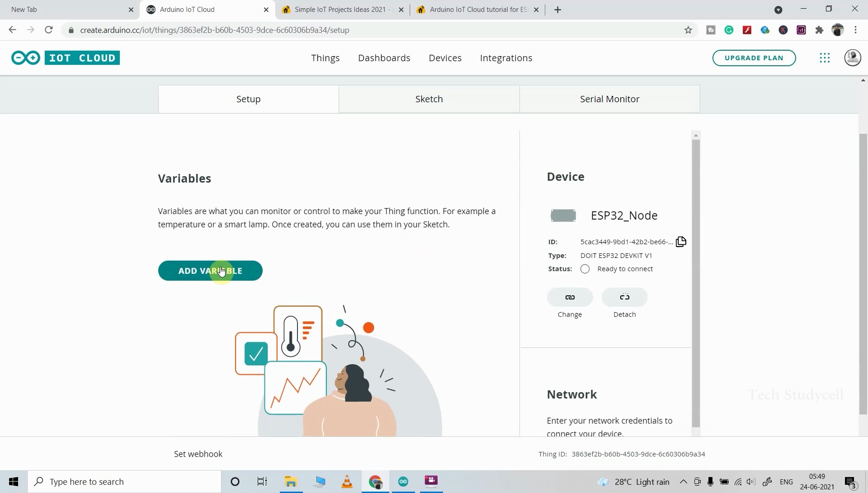This screenshot has width=868, height=493.
Task: Open Dashboards in the navigation
Action: coord(384,58)
